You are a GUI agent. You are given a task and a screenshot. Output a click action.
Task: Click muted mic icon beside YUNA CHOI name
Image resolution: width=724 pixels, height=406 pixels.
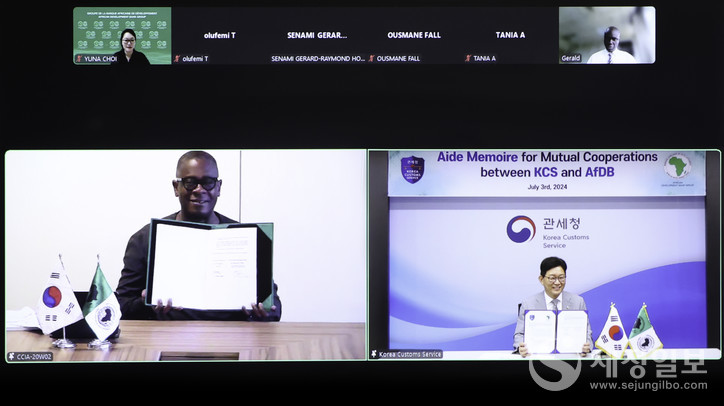click(79, 59)
